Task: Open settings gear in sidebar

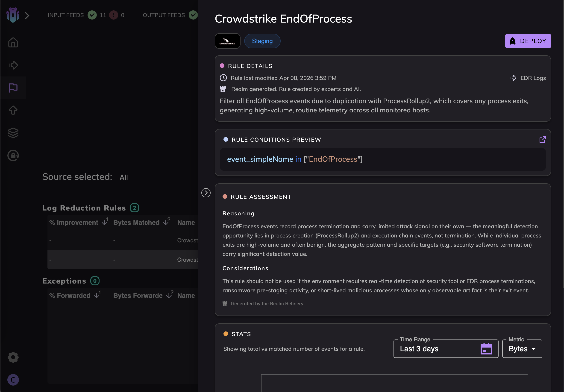Action: (x=13, y=357)
